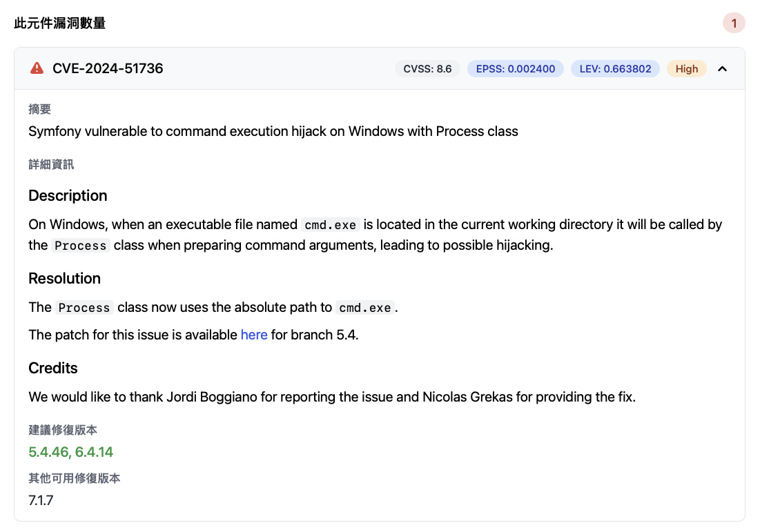Viewport: 760px width, 532px height.
Task: Click the 'Credits' heading
Action: pos(53,368)
